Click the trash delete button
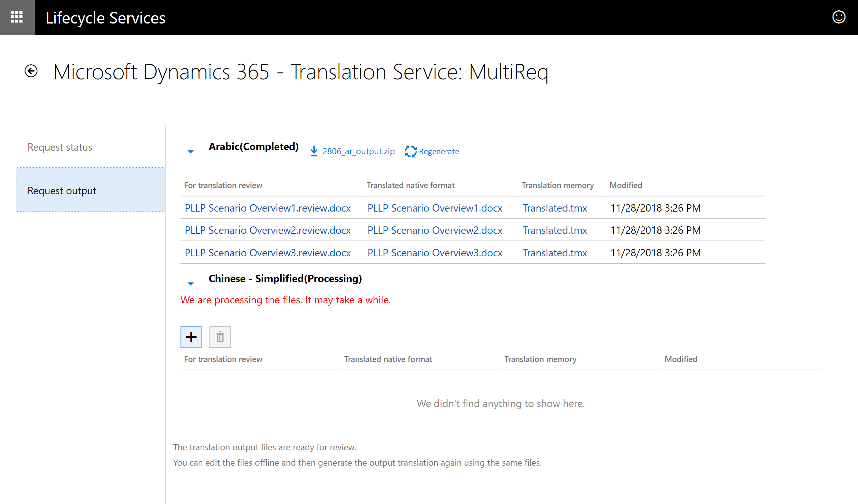858x504 pixels. 220,337
